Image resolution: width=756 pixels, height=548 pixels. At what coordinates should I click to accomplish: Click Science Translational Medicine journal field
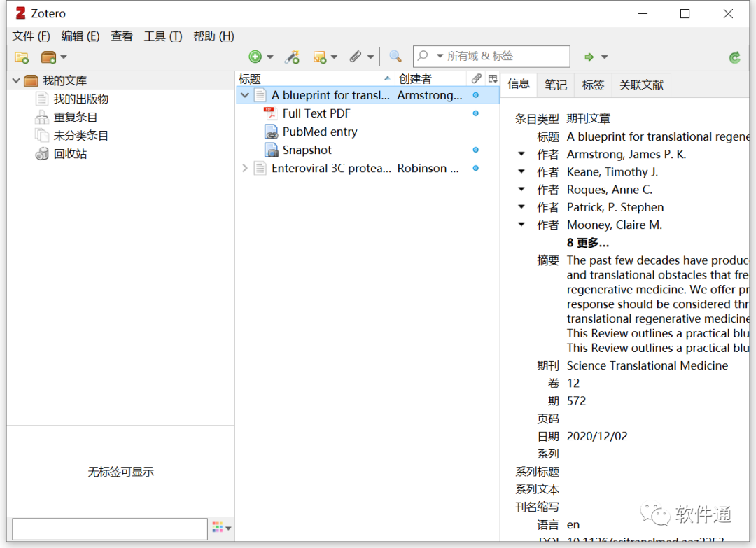pos(647,365)
